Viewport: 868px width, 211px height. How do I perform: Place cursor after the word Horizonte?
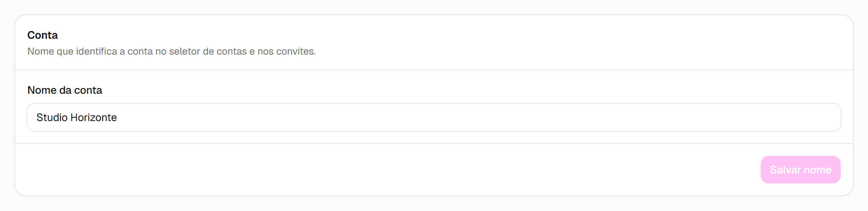click(x=117, y=118)
